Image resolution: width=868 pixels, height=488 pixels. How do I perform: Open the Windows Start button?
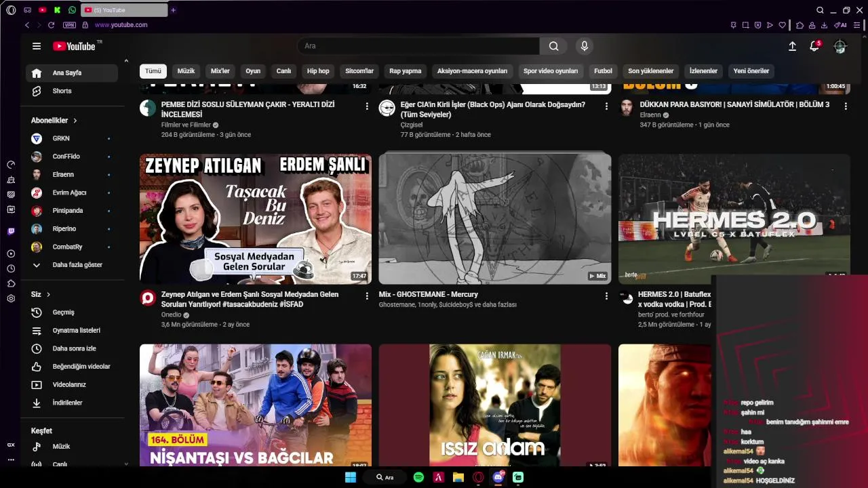(351, 477)
